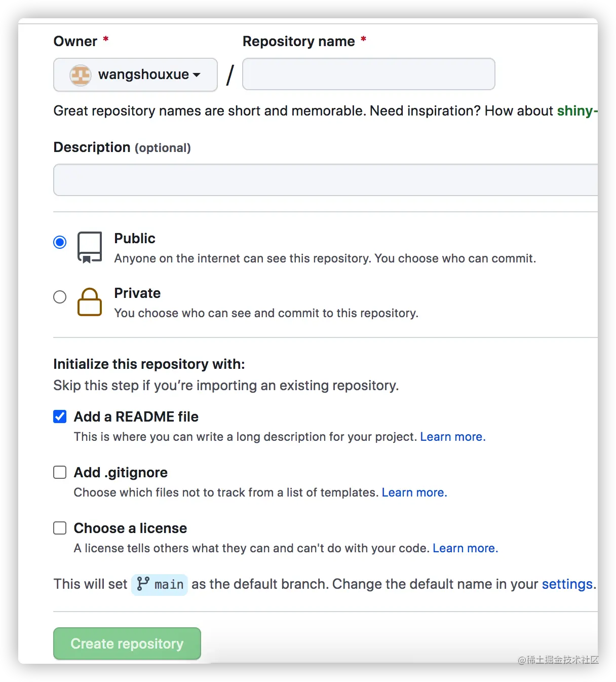
Task: Follow the settings link for default branch
Action: (567, 584)
